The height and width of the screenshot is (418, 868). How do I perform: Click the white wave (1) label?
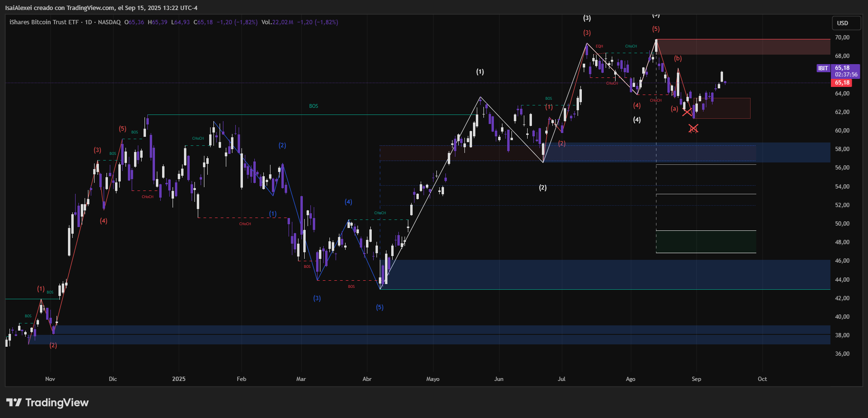[x=480, y=72]
